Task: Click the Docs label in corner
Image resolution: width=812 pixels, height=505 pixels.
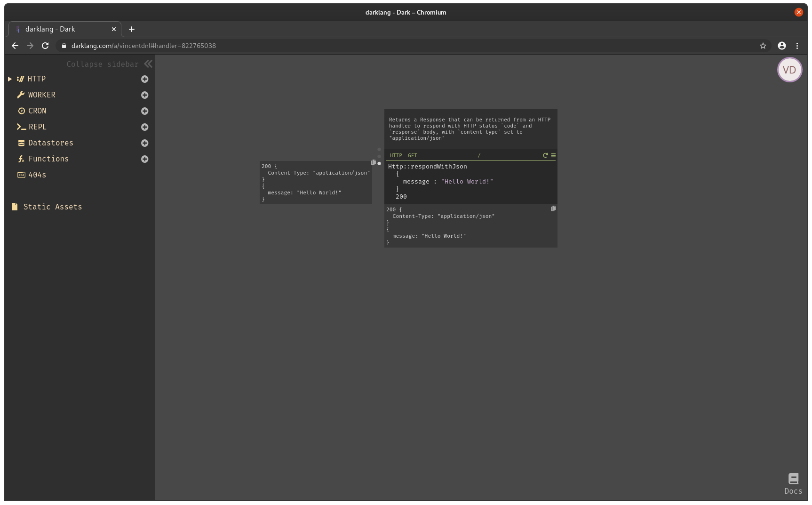Action: click(793, 491)
